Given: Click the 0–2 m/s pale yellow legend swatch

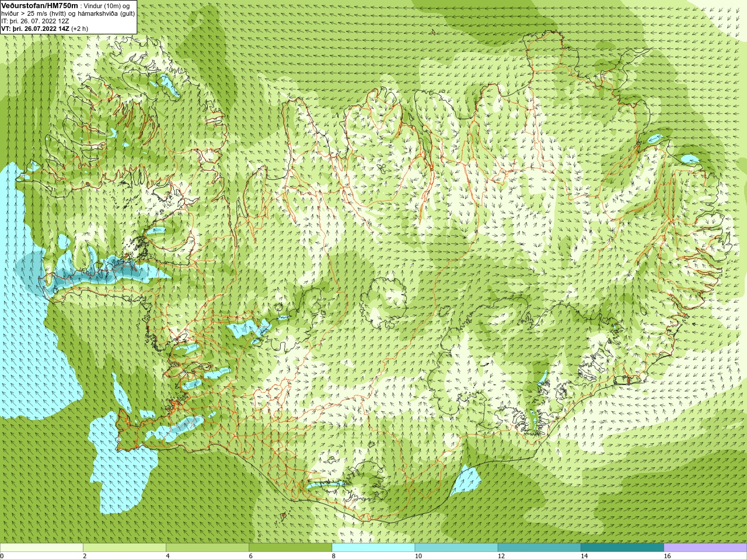Looking at the screenshot, I should pos(41,548).
